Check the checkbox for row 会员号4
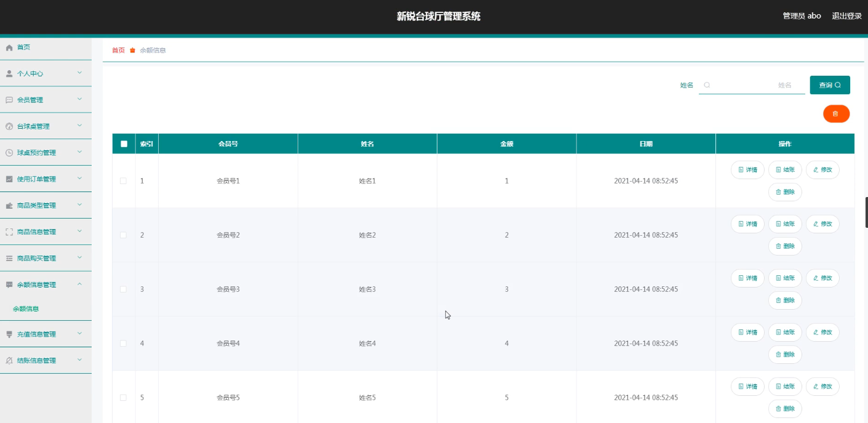This screenshot has width=868, height=423. click(x=124, y=344)
